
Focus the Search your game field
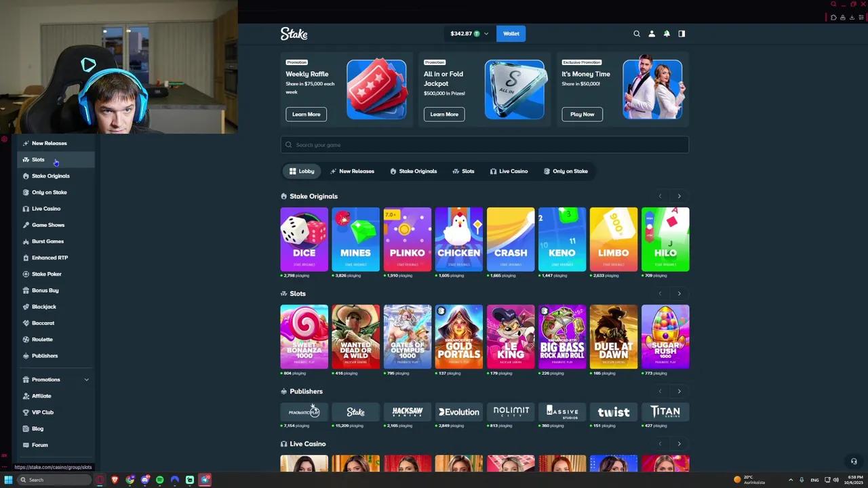point(485,144)
